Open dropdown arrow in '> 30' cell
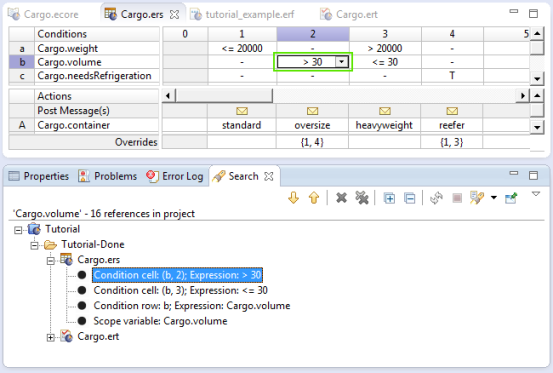The image size is (553, 373). [341, 62]
